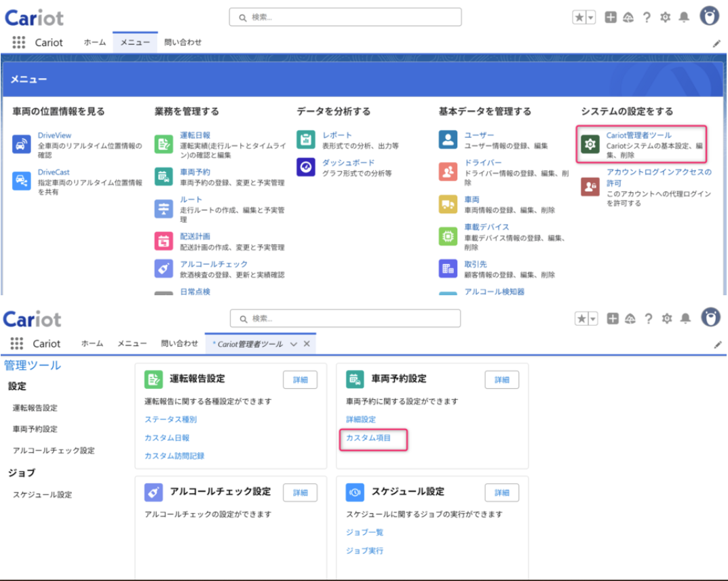Open アルコール検知器 link
Viewport: 728px width, 581px height.
click(x=495, y=292)
